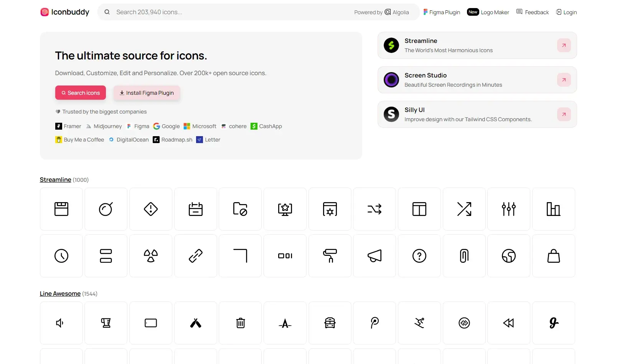Open the Line Awesome icon set link
This screenshot has width=617, height=364.
click(x=60, y=294)
